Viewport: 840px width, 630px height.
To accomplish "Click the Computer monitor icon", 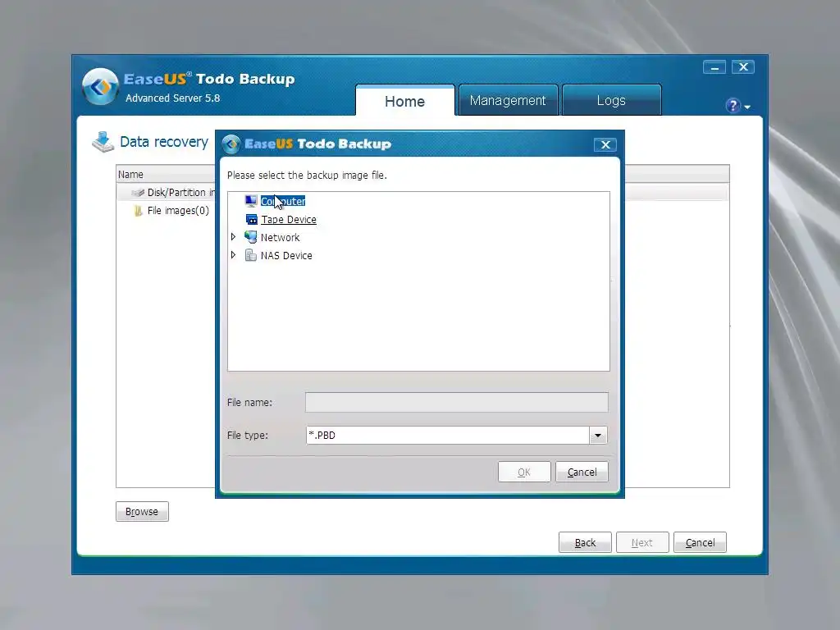I will 251,201.
